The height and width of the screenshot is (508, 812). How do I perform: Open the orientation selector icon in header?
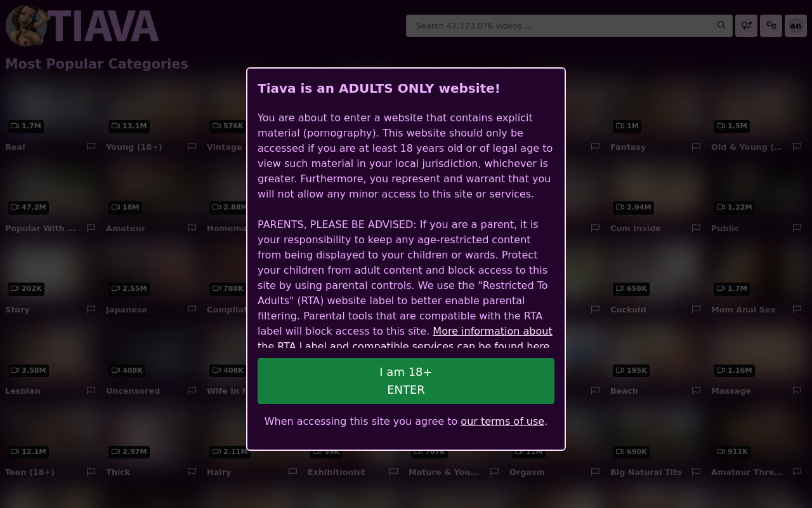coord(746,25)
